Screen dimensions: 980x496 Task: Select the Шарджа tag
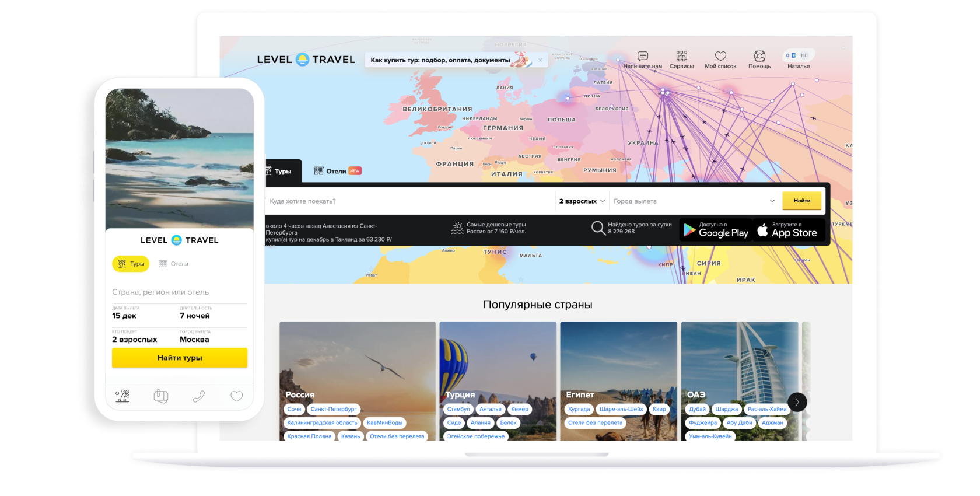pyautogui.click(x=727, y=409)
